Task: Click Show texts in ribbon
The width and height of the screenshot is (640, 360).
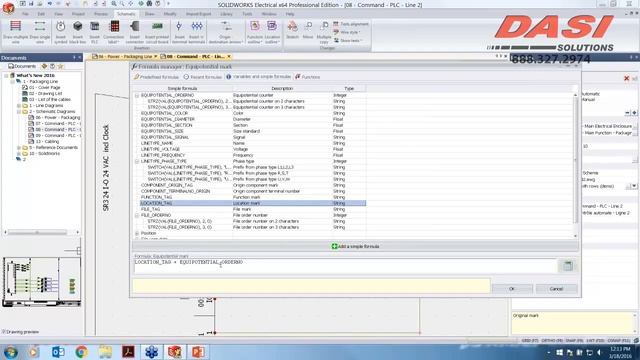Action: click(347, 40)
